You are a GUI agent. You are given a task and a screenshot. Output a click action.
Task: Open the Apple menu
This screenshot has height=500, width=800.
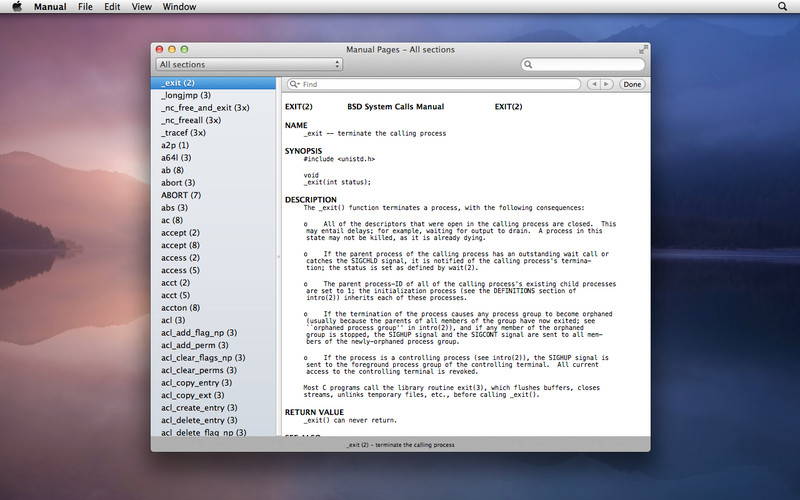(x=17, y=7)
